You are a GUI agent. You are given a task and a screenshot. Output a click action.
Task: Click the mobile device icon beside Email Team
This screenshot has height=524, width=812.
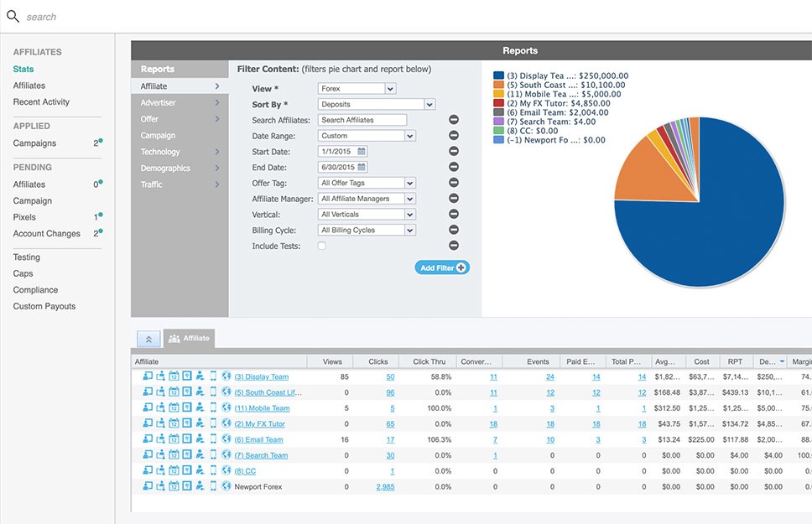213,439
